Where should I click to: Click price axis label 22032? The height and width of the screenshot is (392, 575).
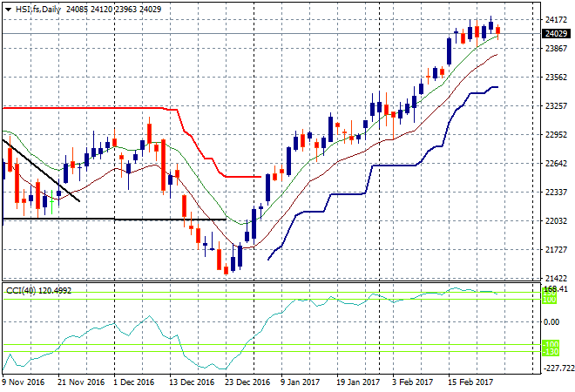(556, 220)
